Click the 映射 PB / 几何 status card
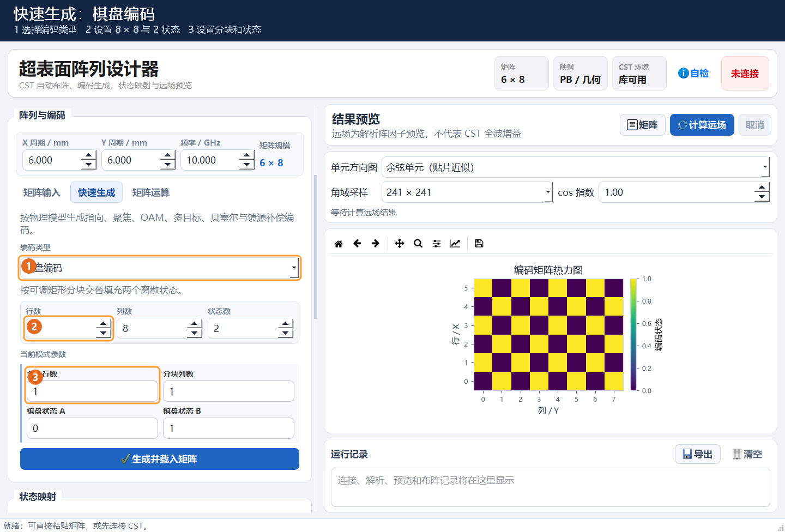This screenshot has width=785, height=532. tap(580, 73)
